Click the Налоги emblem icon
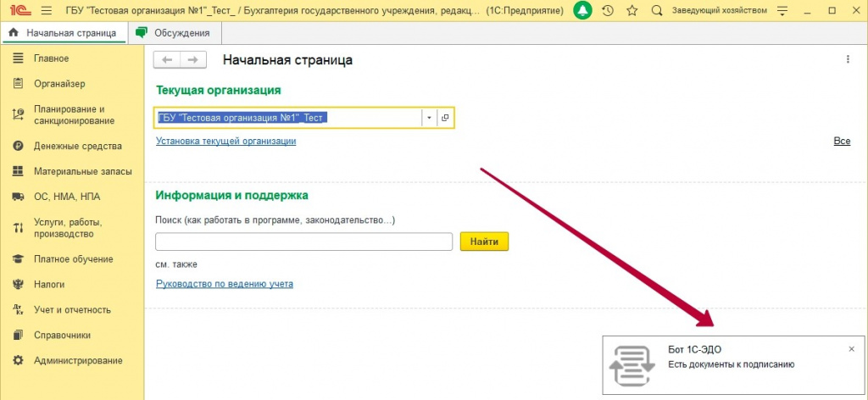 [19, 285]
